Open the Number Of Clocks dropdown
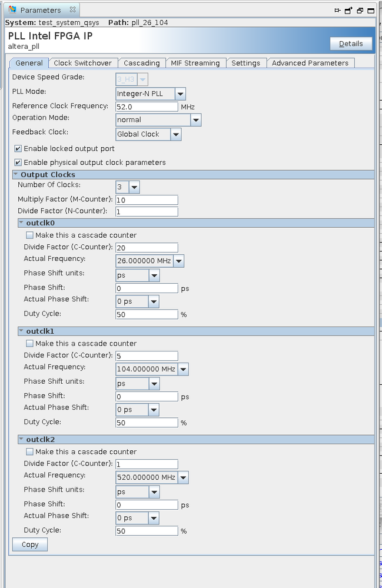Image resolution: width=382 pixels, height=588 pixels. point(134,188)
